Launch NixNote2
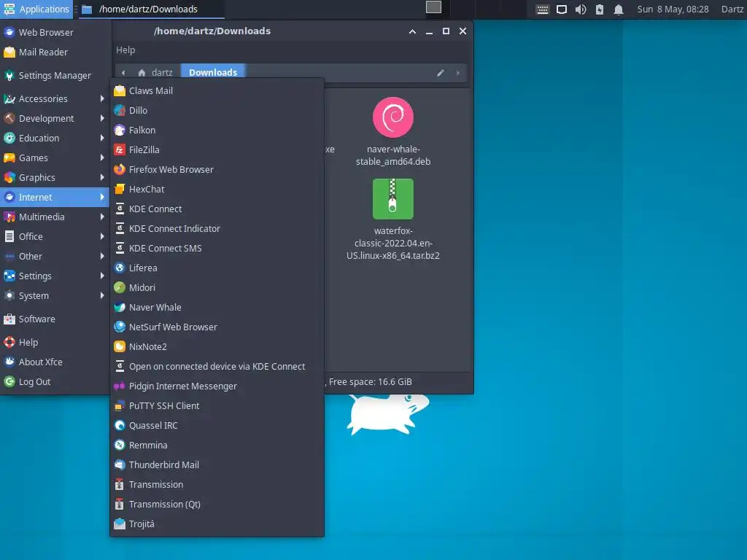The width and height of the screenshot is (747, 560). 217,346
